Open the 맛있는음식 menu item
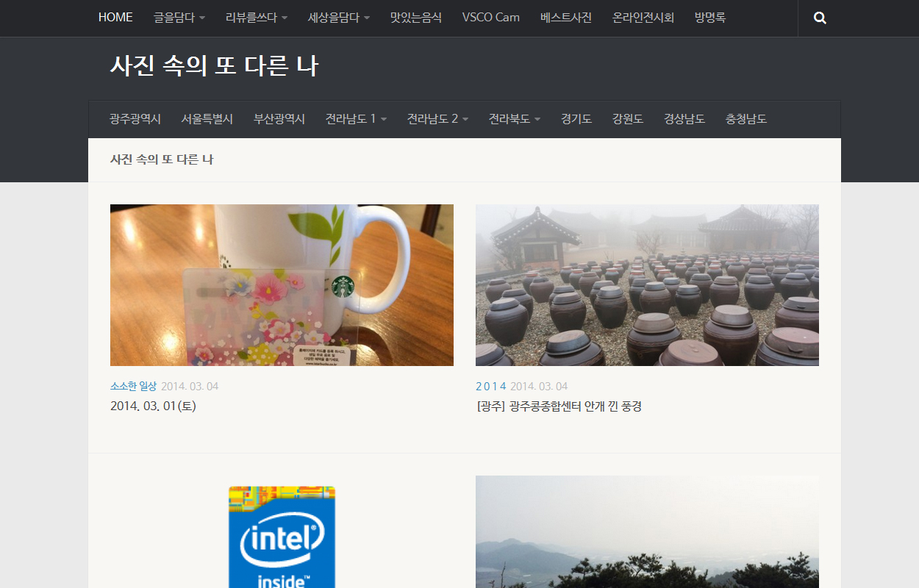 click(x=415, y=18)
